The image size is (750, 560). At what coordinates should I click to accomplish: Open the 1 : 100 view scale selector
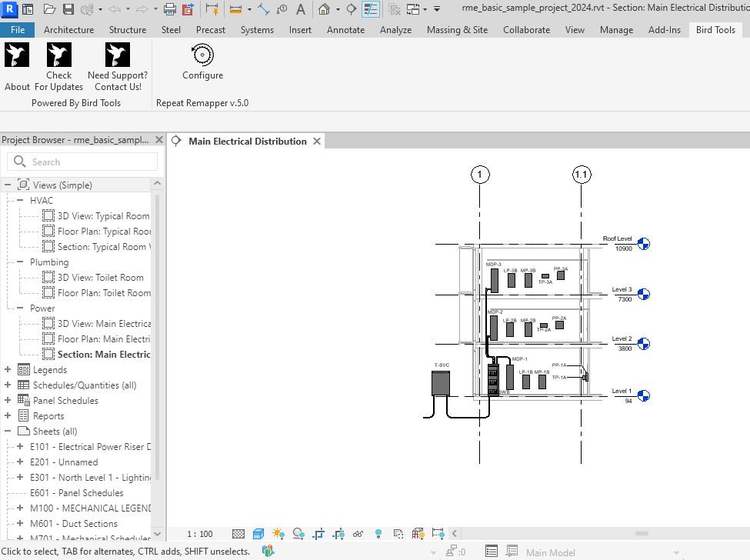pos(200,534)
